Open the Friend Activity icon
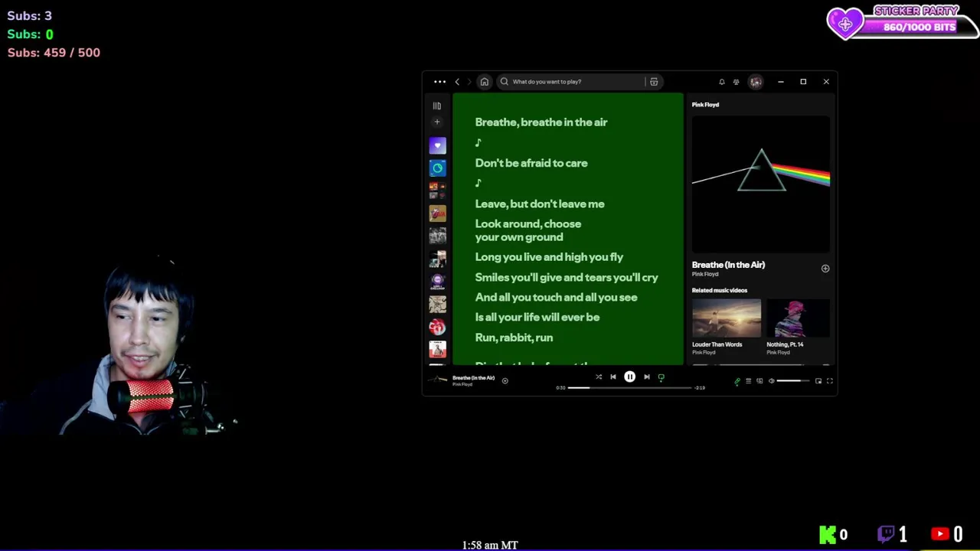The image size is (980, 551). [x=736, y=82]
